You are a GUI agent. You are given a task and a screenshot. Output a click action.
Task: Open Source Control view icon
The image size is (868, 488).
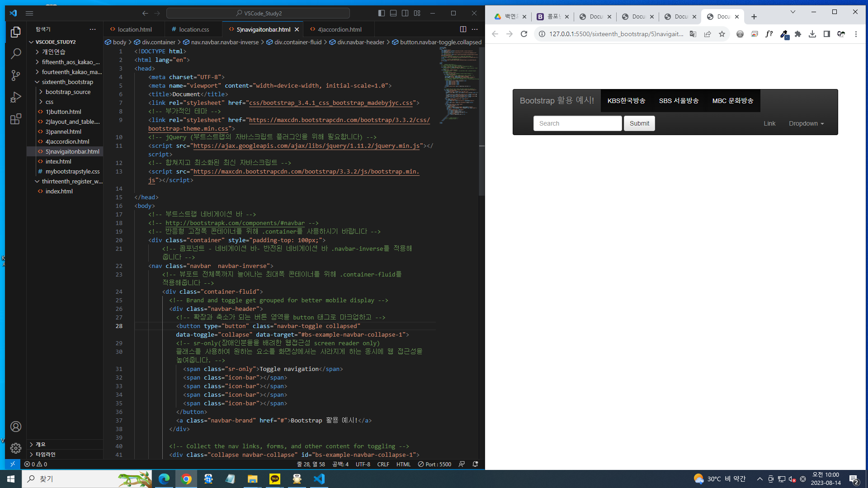point(16,75)
